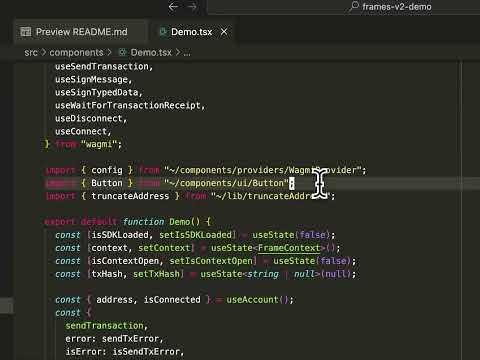Click the Button import identifier

pyautogui.click(x=107, y=183)
